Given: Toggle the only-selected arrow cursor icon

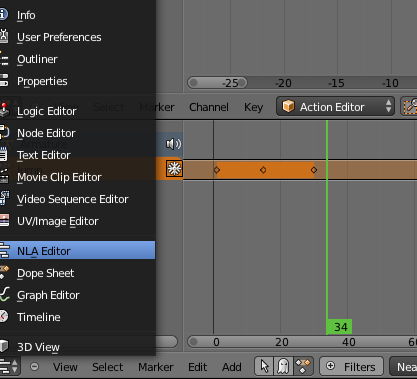Looking at the screenshot, I should click(264, 366).
